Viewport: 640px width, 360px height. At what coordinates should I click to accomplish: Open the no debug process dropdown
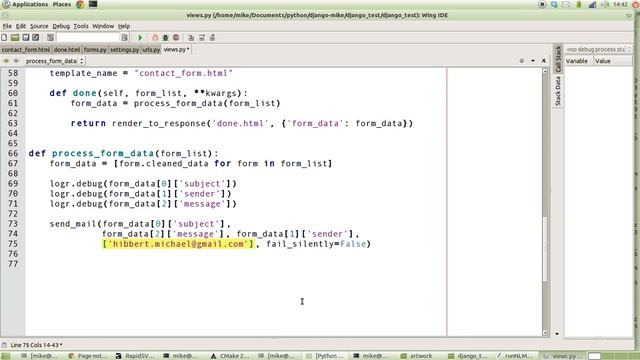[x=598, y=49]
